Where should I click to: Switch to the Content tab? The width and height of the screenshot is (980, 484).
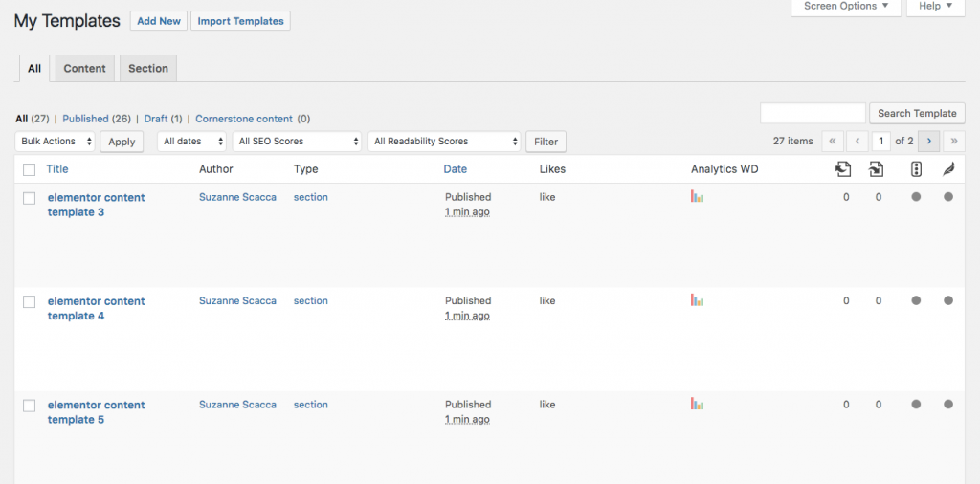click(84, 68)
